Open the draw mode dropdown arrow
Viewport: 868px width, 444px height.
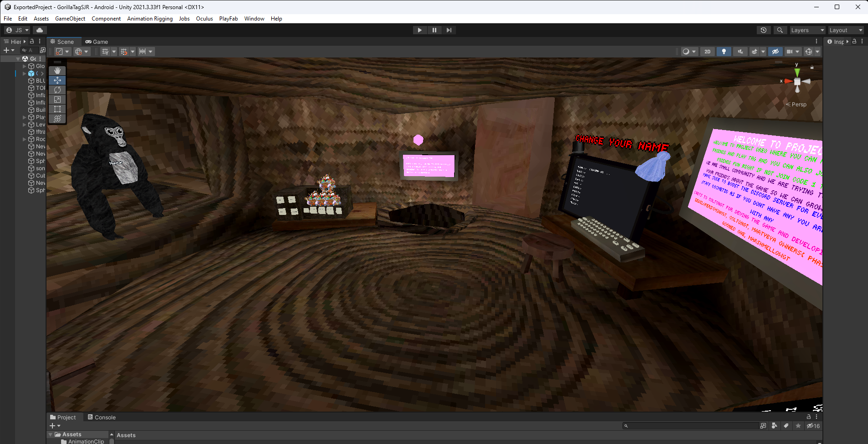click(x=694, y=52)
